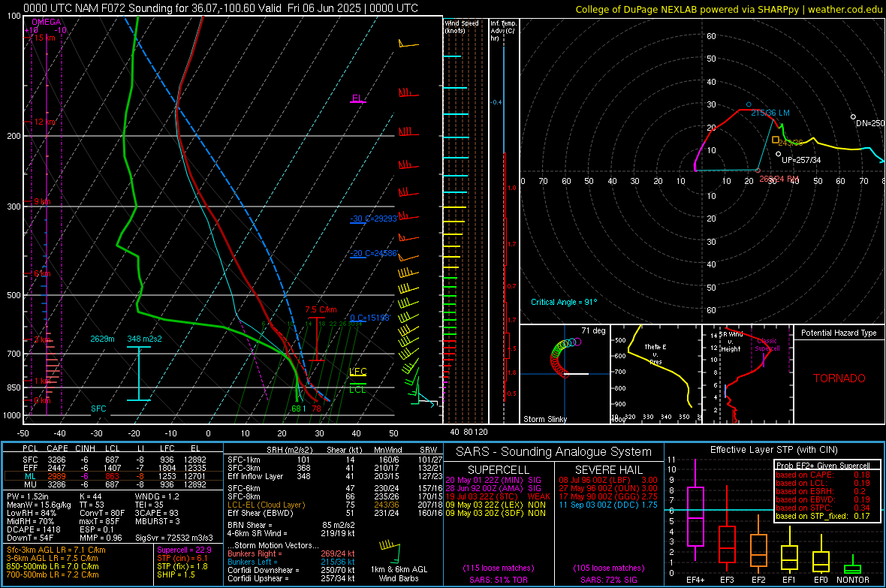
Task: Click the yellow LFC level marker
Action: coord(357,372)
